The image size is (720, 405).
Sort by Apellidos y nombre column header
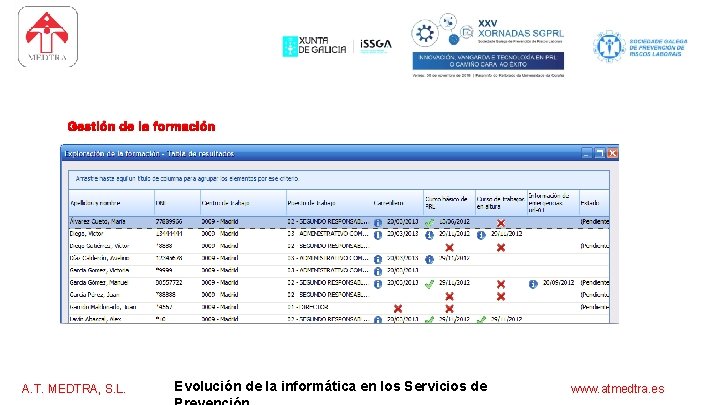pos(112,202)
